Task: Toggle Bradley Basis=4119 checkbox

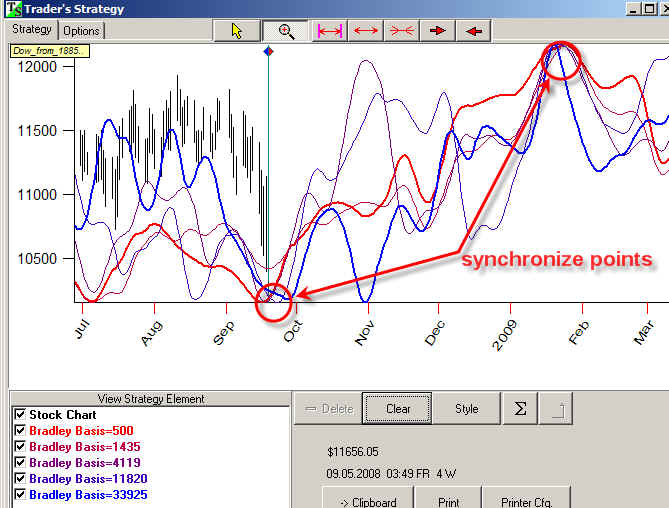Action: coord(19,463)
